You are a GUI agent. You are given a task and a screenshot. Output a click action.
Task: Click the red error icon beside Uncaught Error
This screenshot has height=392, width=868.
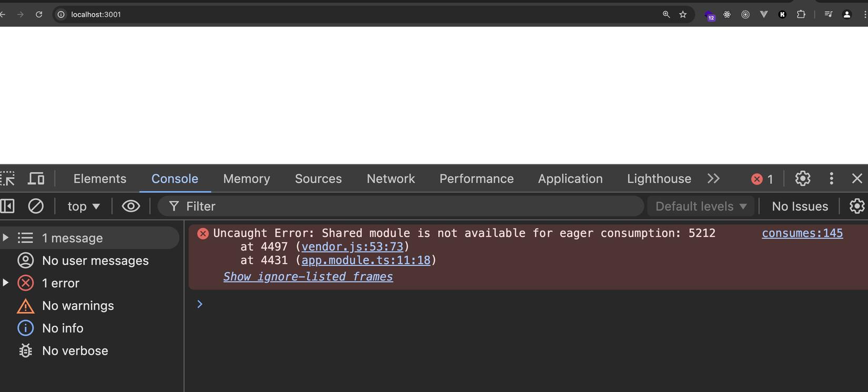click(203, 233)
